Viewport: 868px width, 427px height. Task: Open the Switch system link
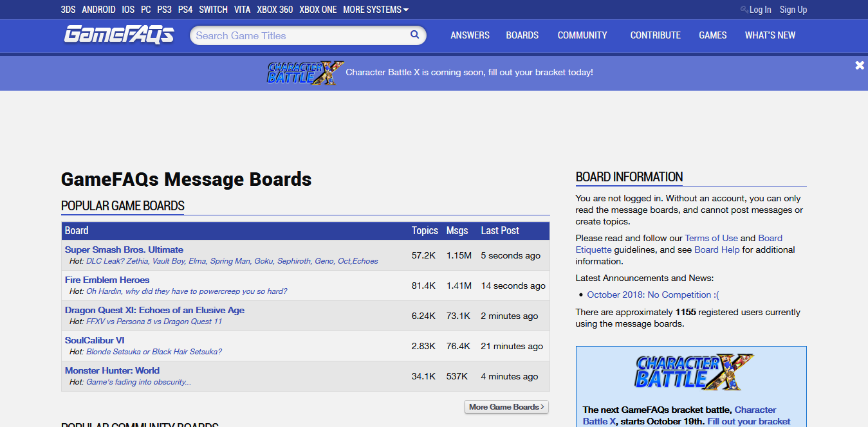tap(214, 10)
